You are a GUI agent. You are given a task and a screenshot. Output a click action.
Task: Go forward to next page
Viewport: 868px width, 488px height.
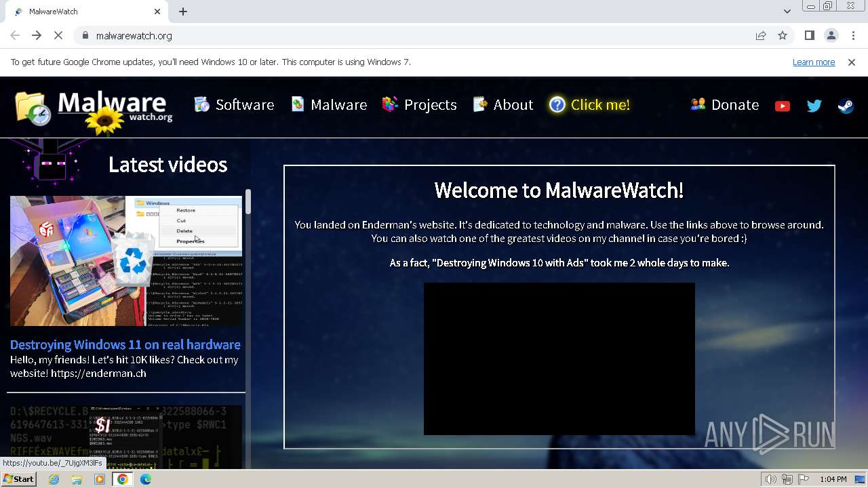(37, 35)
